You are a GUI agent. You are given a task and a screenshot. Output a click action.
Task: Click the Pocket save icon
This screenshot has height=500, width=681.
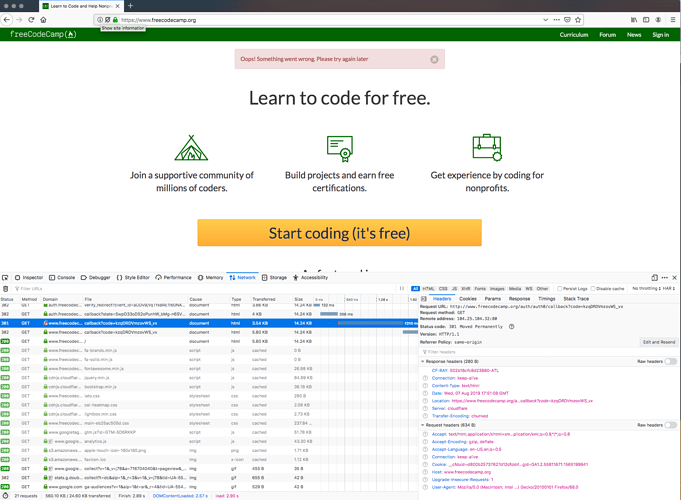[567, 20]
